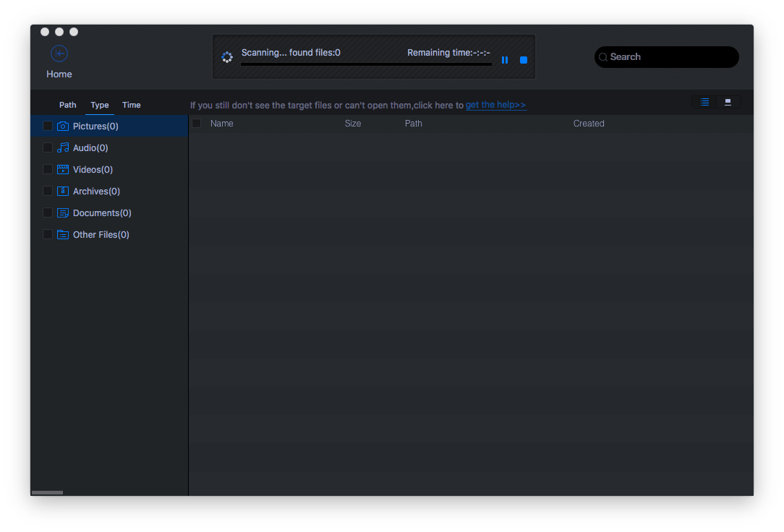Image resolution: width=784 pixels, height=532 pixels.
Task: Sort the file list by Size column
Action: coord(353,124)
